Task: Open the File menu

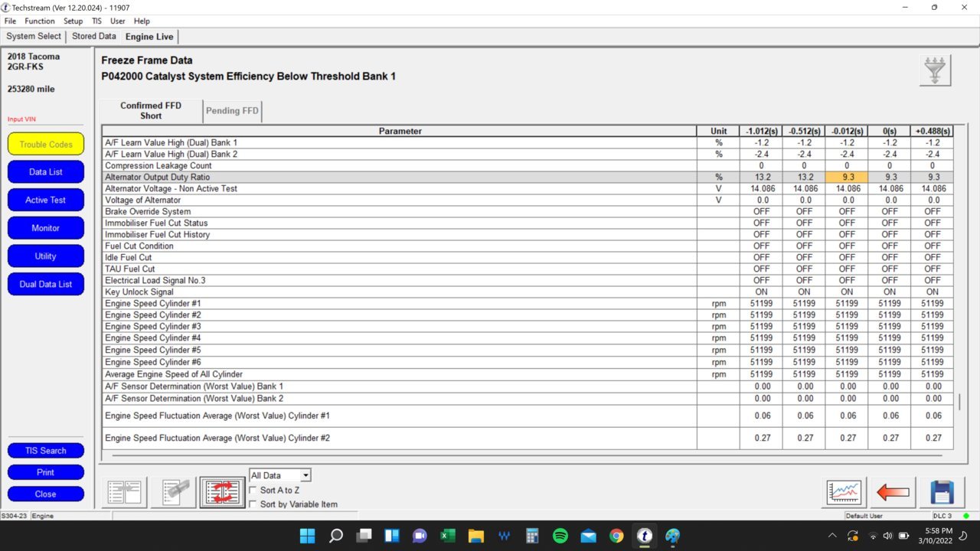Action: tap(10, 21)
